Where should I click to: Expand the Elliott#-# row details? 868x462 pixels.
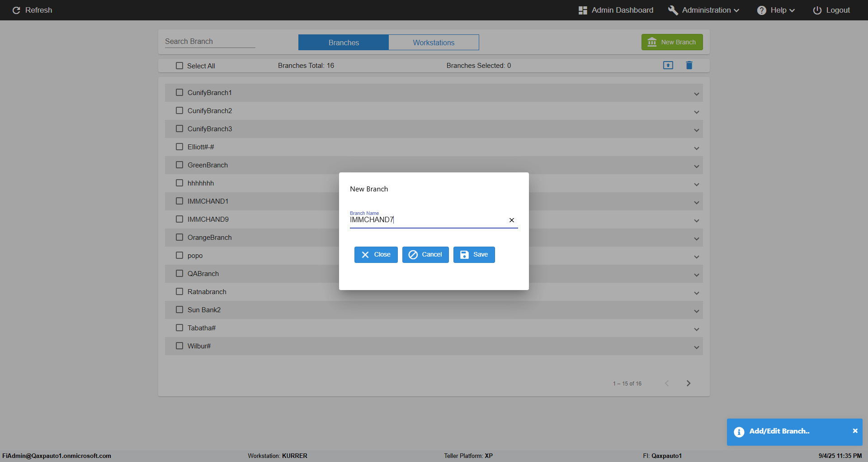pyautogui.click(x=696, y=148)
